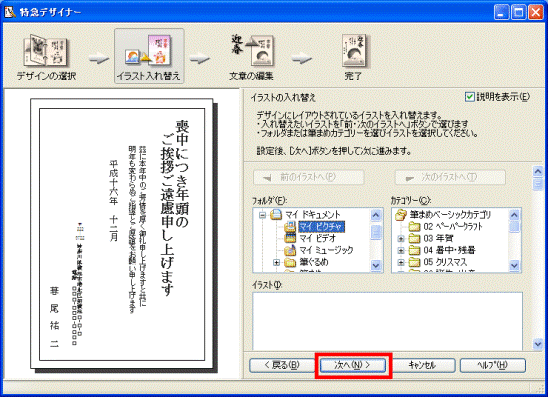Click the 次のイラストへ button
The height and width of the screenshot is (397, 548).
coord(450,177)
